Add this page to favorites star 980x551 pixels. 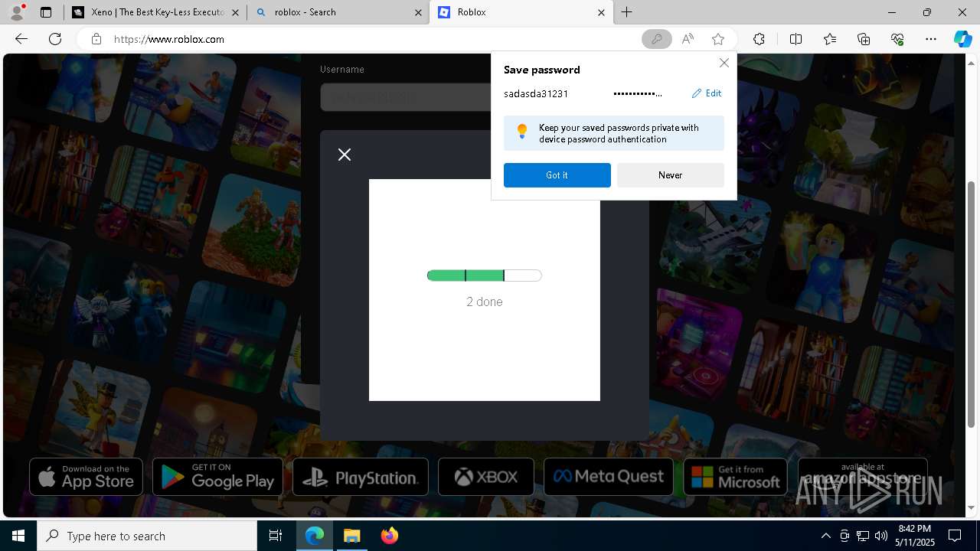click(x=717, y=39)
